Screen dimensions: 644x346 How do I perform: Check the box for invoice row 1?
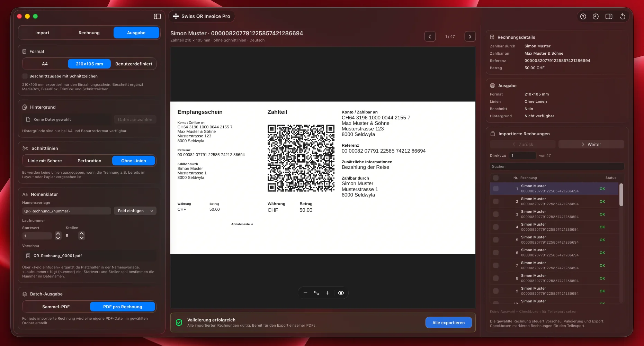click(496, 189)
